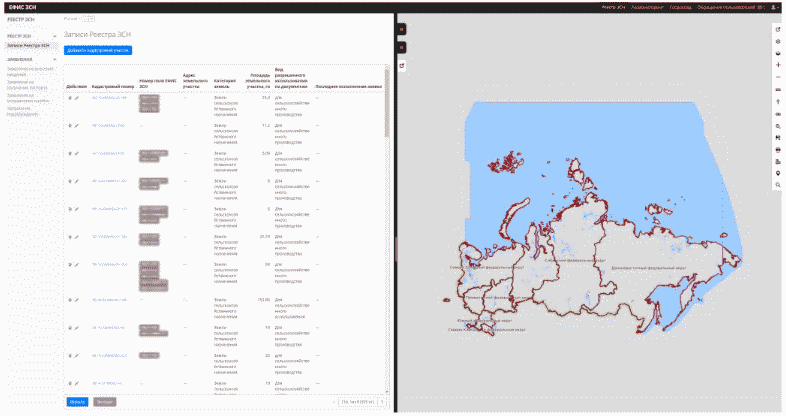The image size is (786, 416).
Task: Open the map layers icon in right toolbar
Action: pos(778,53)
